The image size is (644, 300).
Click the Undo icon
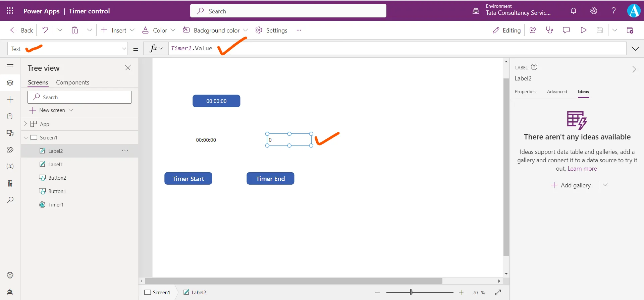45,30
